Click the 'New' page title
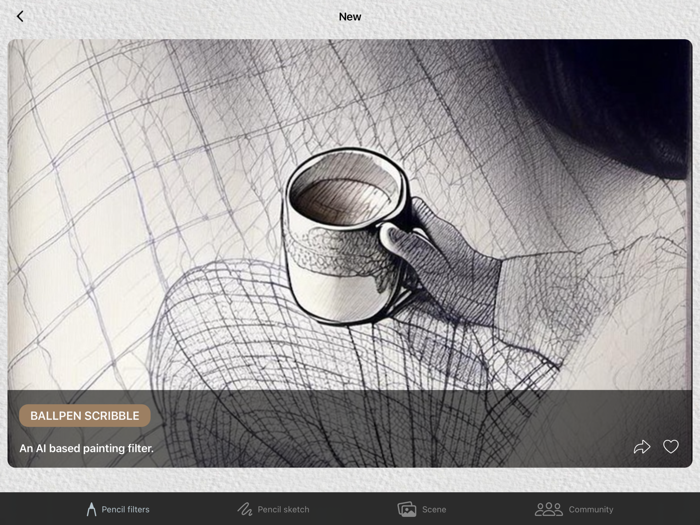The width and height of the screenshot is (700, 525). pos(350,17)
